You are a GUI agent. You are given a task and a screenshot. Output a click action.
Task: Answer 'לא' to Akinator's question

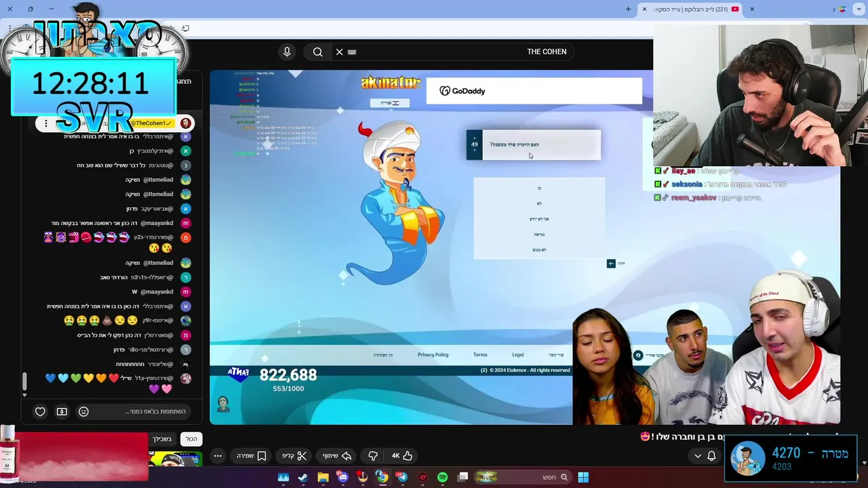[x=539, y=203]
